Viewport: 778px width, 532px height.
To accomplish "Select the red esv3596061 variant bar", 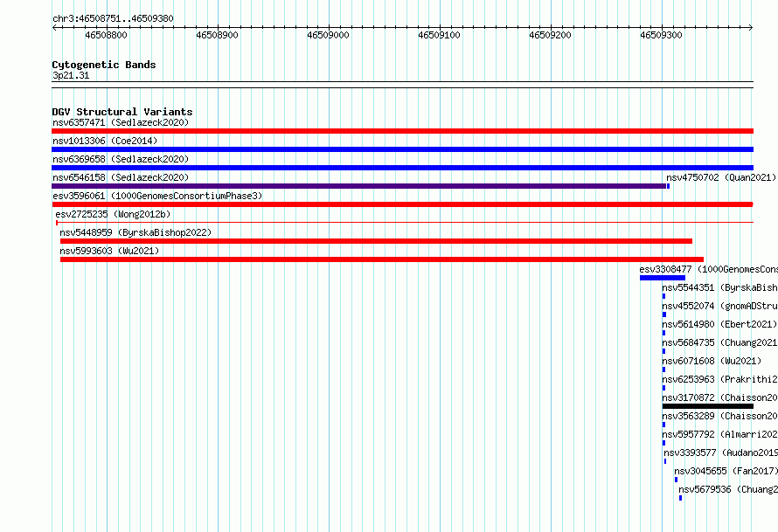I will [x=402, y=204].
